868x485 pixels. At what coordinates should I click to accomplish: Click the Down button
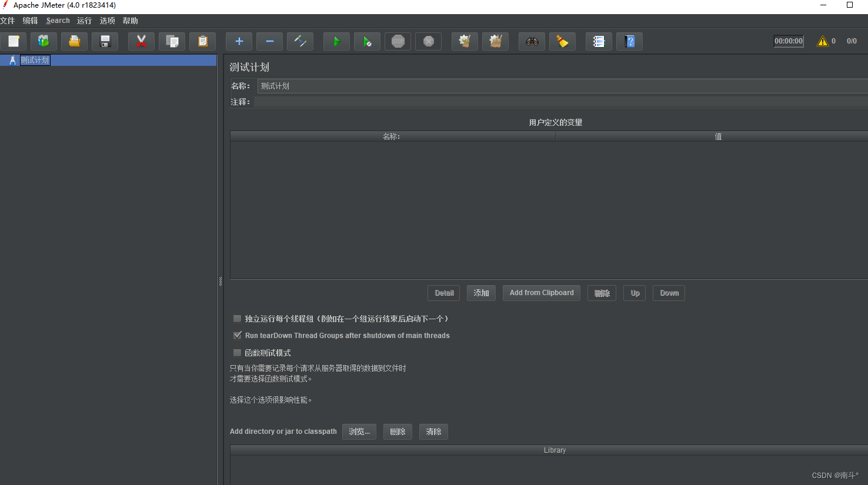(x=669, y=293)
